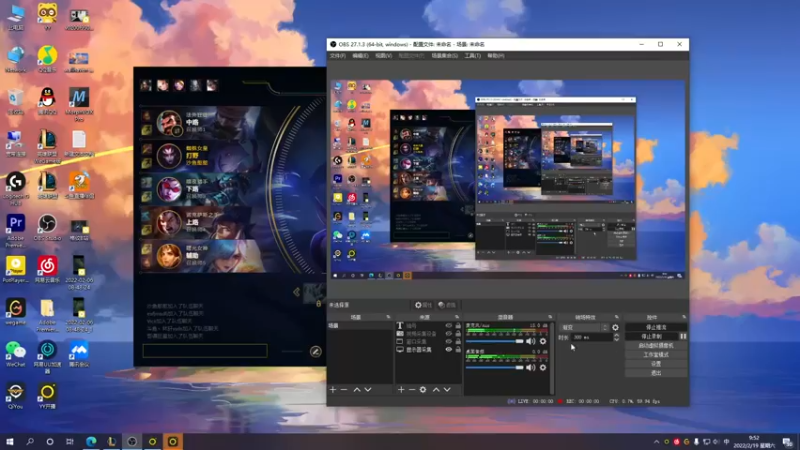Click the chat edit icon in League client
Screen dimensions: 800x450
tap(316, 352)
